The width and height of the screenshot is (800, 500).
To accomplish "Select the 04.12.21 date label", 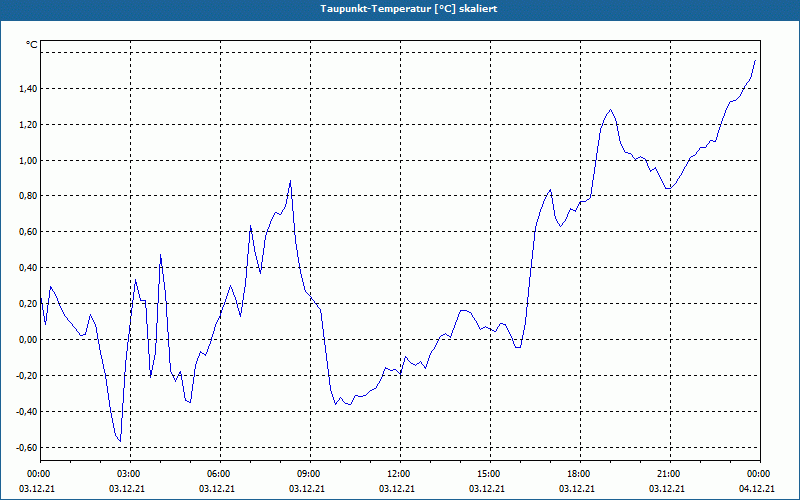I will (757, 489).
